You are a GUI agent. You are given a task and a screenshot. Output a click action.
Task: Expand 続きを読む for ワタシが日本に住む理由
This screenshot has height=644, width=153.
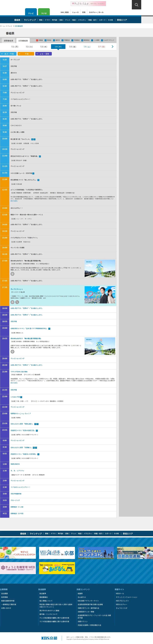[14, 383]
